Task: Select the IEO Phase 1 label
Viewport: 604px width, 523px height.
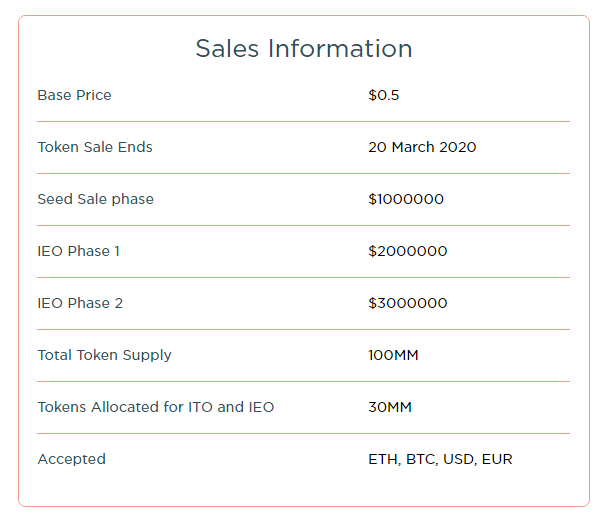Action: [79, 251]
